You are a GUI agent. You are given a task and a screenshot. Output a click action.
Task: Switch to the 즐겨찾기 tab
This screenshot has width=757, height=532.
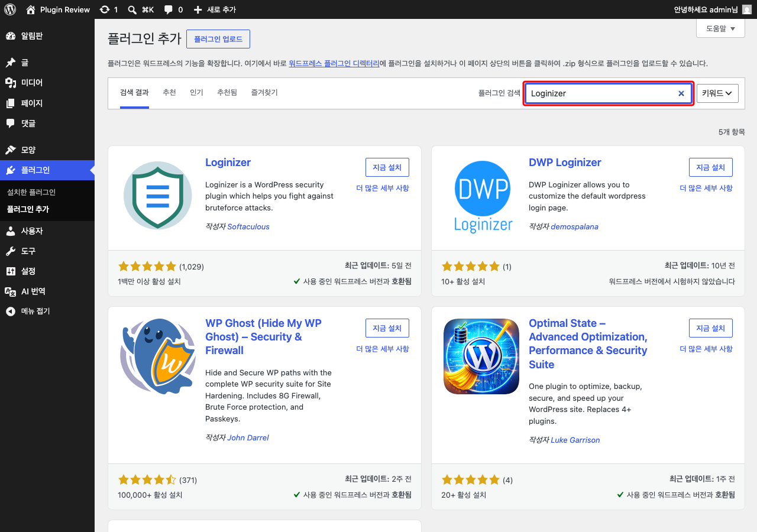click(x=264, y=93)
